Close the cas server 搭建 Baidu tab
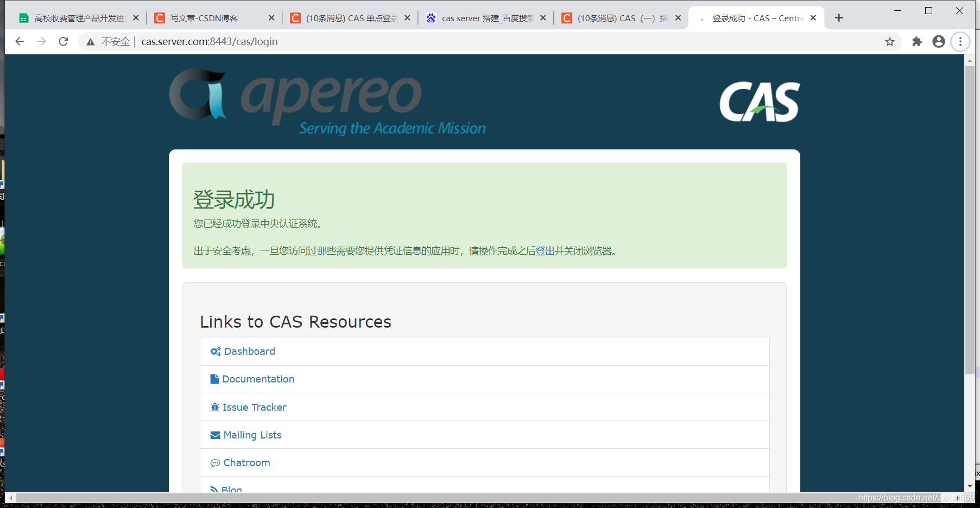This screenshot has width=980, height=508. point(543,18)
